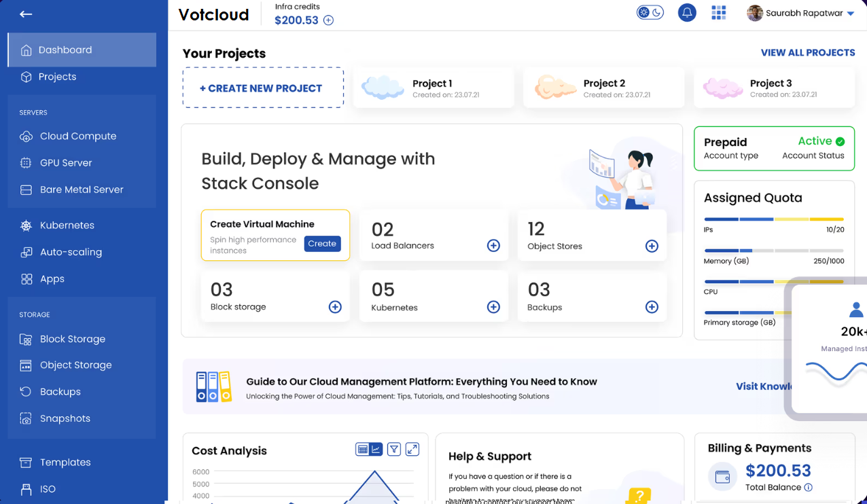
Task: Go to the Dashboard menu item
Action: pos(66,50)
